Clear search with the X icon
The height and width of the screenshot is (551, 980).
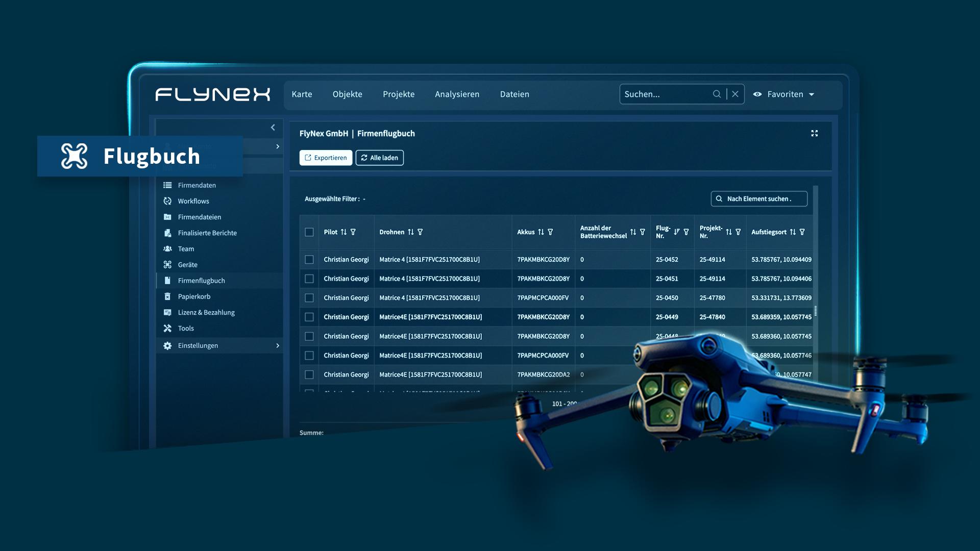pos(735,94)
